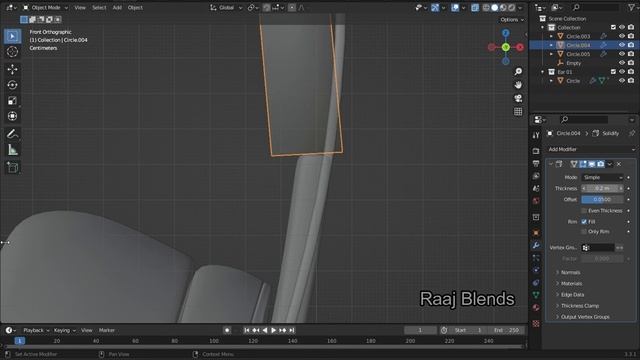Open the Object Mode dropdown
Image resolution: width=640 pixels, height=360 pixels.
click(45, 7)
